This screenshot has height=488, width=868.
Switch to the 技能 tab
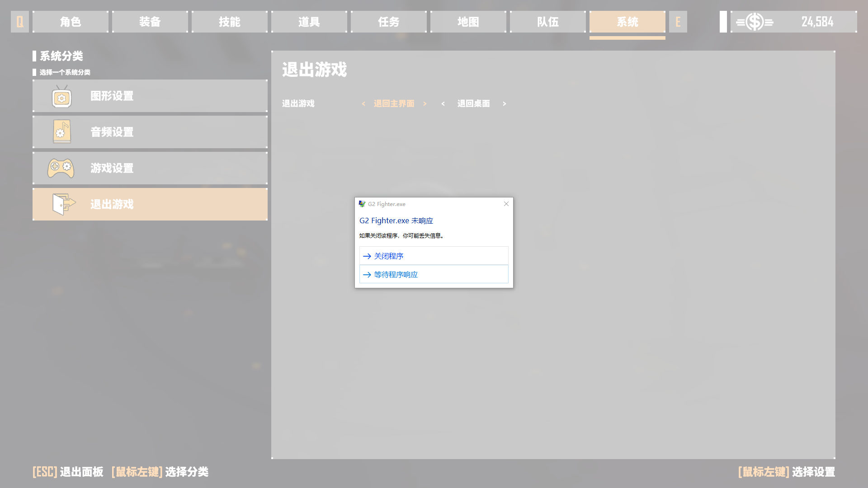[x=230, y=22]
